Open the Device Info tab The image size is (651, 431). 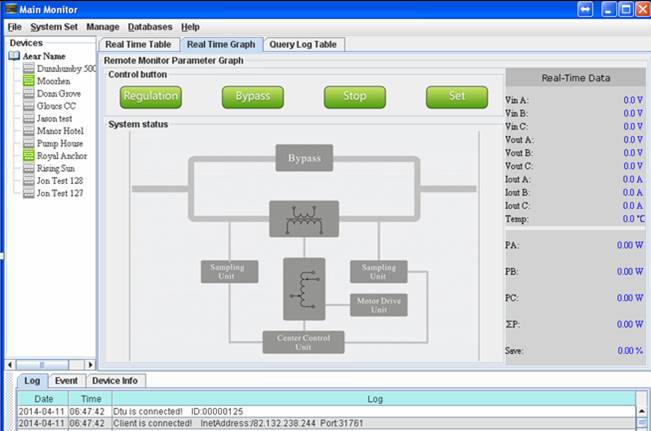(x=115, y=381)
